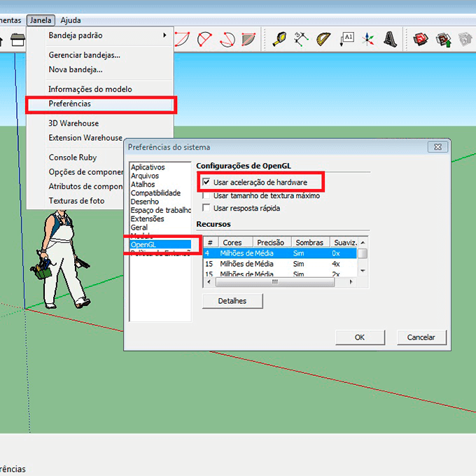Select resource row with 4x anti-aliasing
This screenshot has height=476, width=476.
point(280,264)
